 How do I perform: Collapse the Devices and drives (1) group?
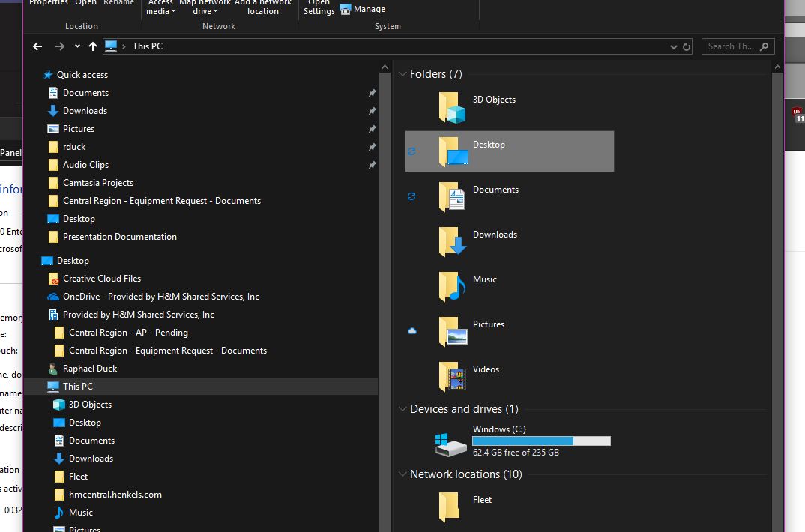(402, 409)
